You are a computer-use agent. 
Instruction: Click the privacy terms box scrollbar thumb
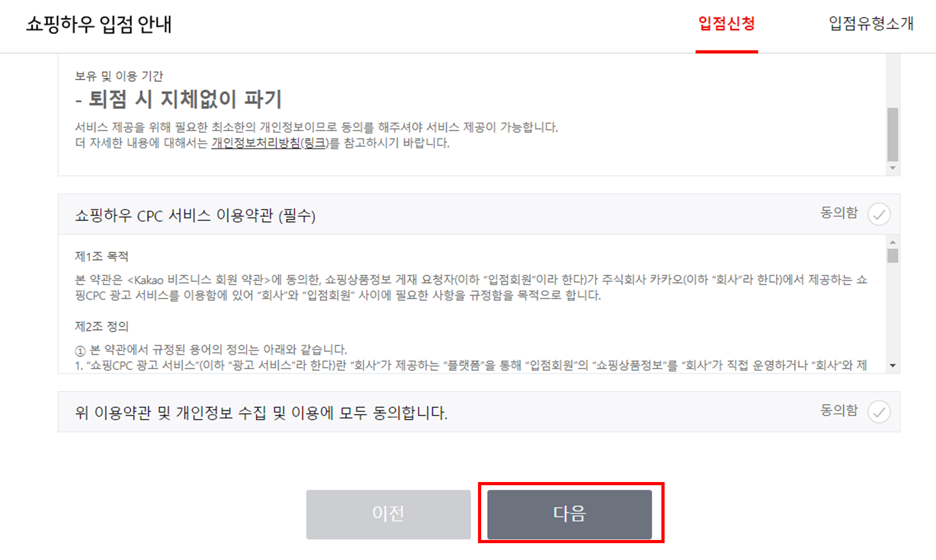(x=893, y=134)
